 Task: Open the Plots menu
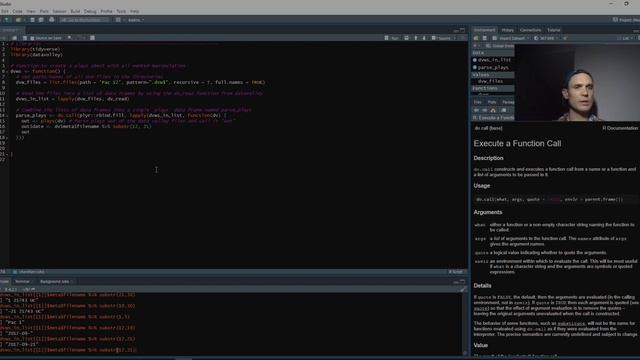pyautogui.click(x=44, y=11)
